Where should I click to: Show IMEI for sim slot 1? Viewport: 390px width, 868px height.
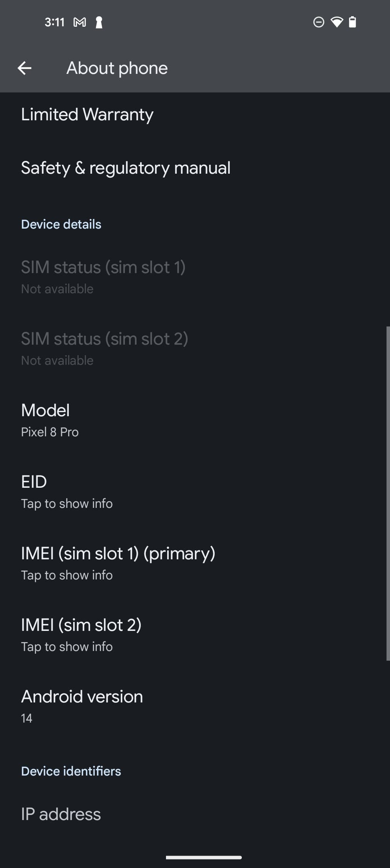pyautogui.click(x=118, y=563)
